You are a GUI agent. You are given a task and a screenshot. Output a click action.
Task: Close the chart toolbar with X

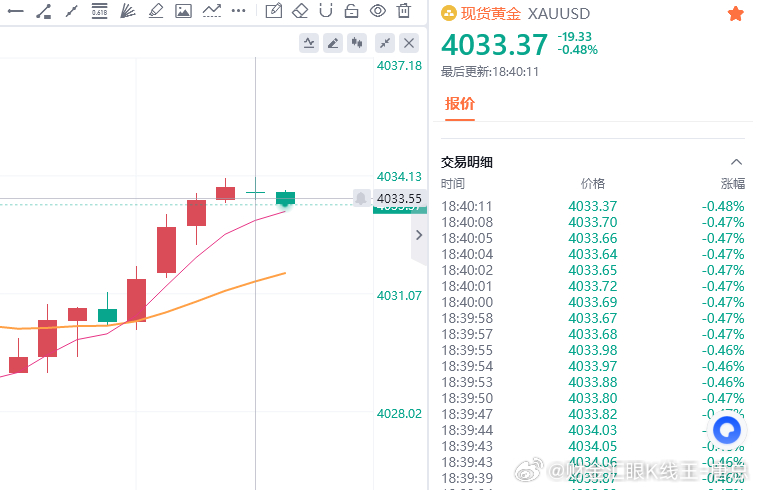pos(409,43)
